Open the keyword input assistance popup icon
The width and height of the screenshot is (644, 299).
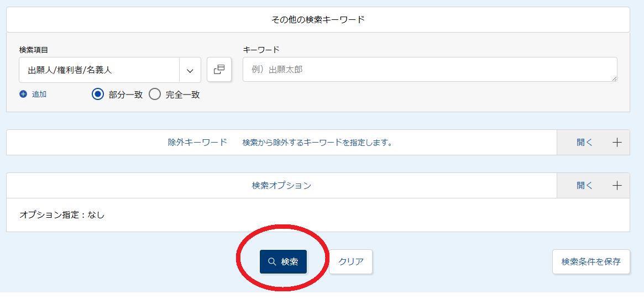219,70
